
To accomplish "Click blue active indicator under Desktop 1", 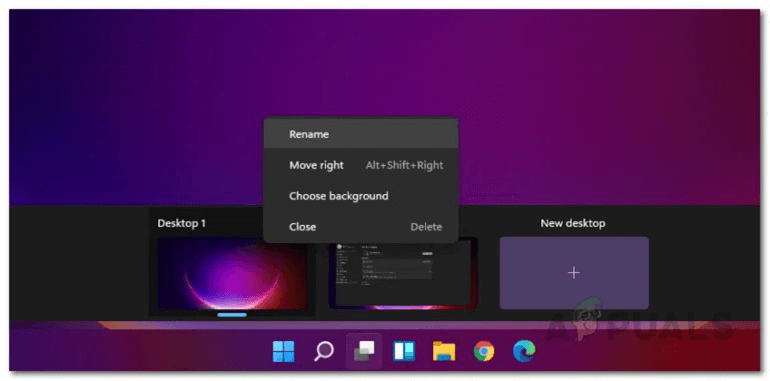I will [x=232, y=315].
